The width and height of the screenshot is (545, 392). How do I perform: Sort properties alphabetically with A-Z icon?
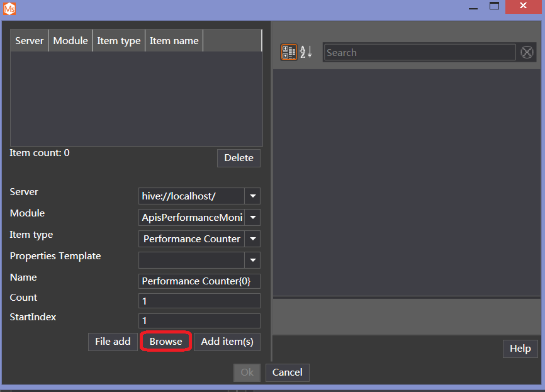click(306, 52)
